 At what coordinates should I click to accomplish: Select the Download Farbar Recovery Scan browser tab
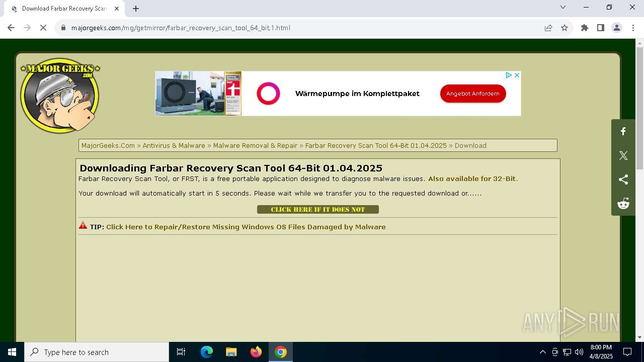tap(64, 9)
